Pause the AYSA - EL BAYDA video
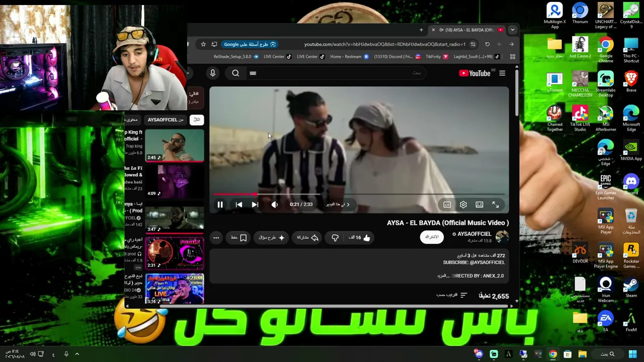This screenshot has width=644, height=362. (x=220, y=205)
